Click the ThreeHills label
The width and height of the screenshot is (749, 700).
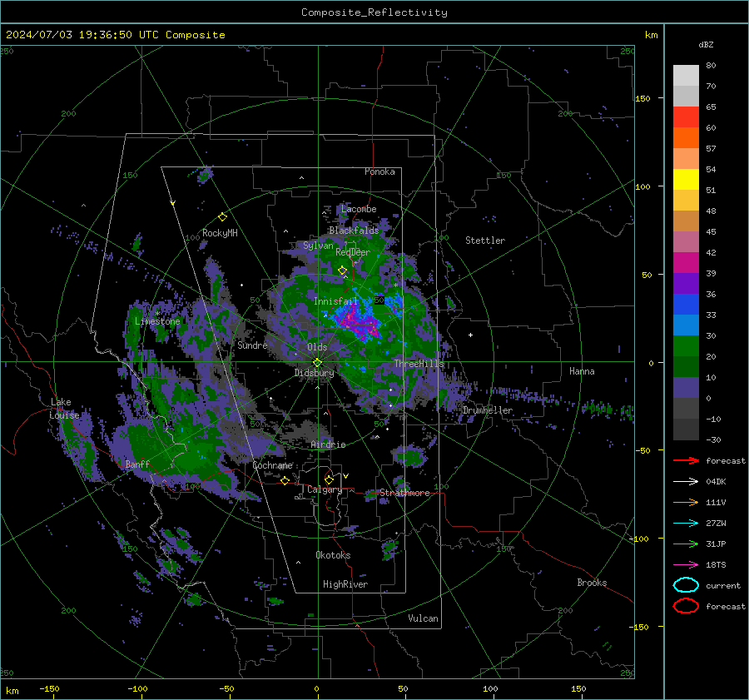(x=419, y=364)
